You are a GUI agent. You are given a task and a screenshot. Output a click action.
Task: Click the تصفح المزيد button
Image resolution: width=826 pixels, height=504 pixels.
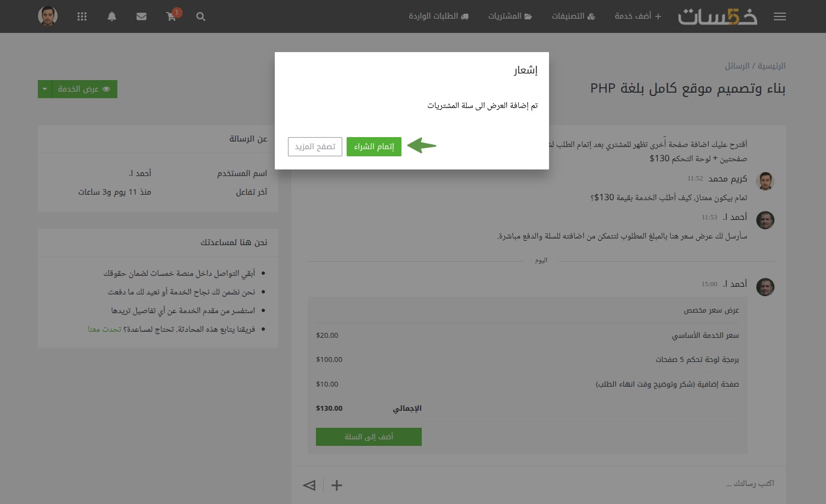point(315,146)
